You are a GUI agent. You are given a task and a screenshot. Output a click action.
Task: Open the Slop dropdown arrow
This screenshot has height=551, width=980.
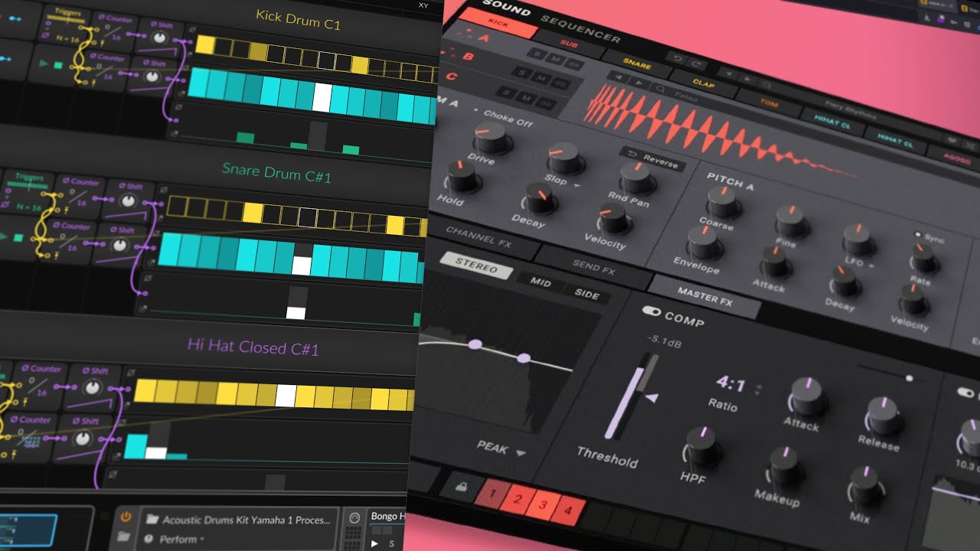tap(576, 186)
